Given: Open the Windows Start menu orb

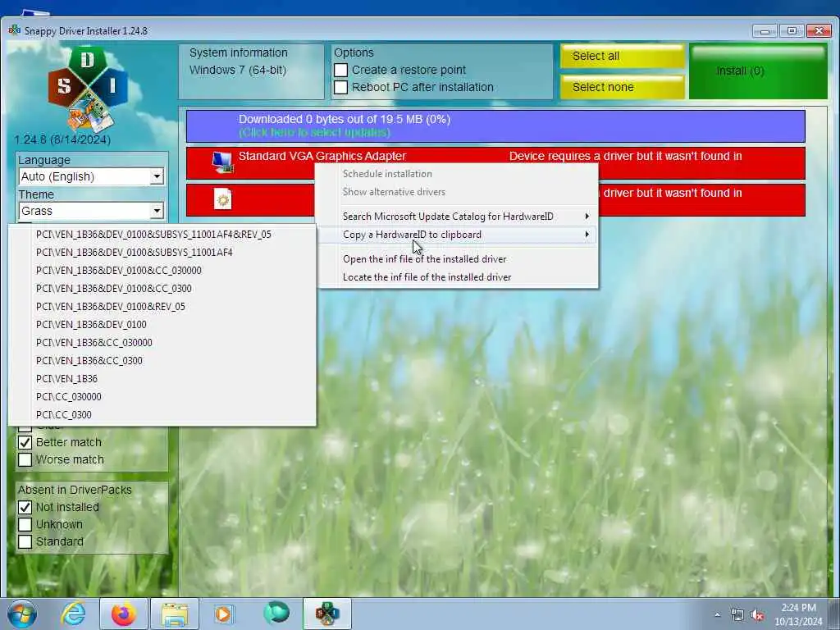Looking at the screenshot, I should (x=22, y=614).
